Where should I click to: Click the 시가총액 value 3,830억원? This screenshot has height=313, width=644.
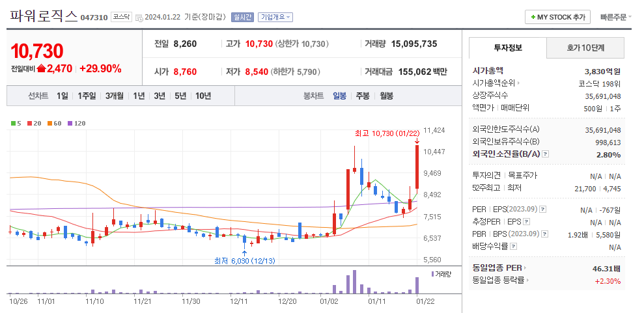(x=604, y=72)
